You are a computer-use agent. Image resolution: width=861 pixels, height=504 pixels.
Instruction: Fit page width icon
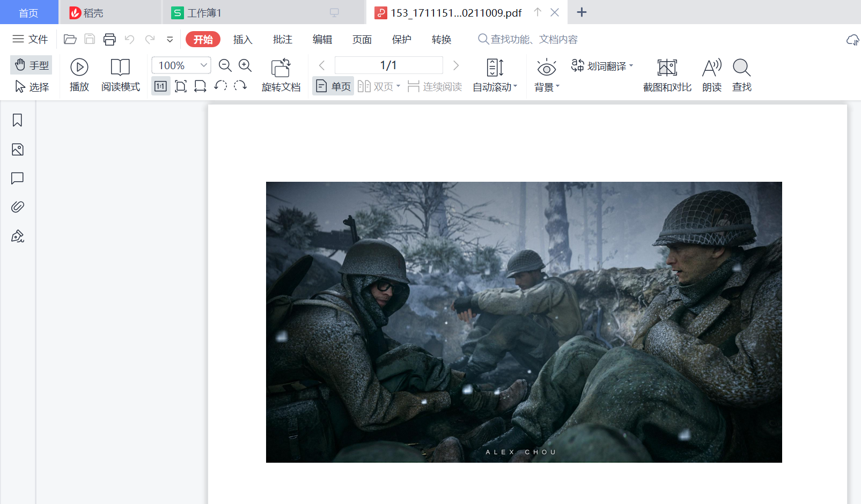[200, 86]
